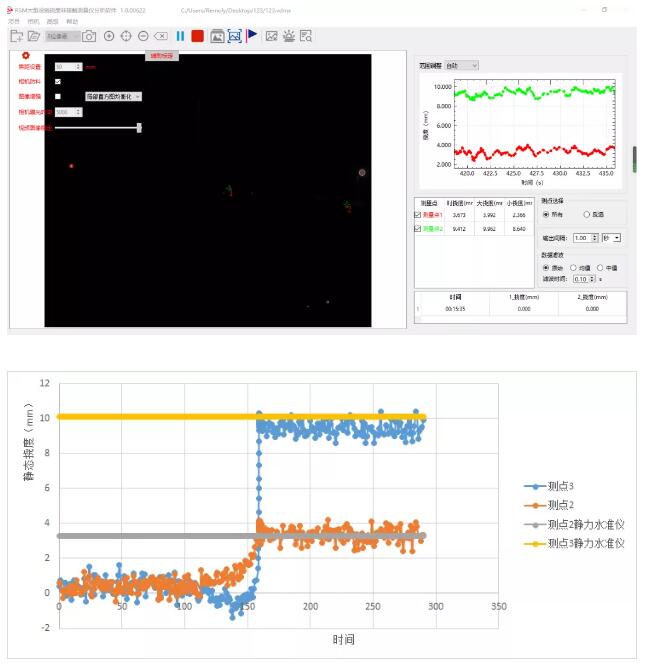Viewport: 646px width, 666px height.
Task: Click the output interval field showing 1.00
Action: pos(586,238)
